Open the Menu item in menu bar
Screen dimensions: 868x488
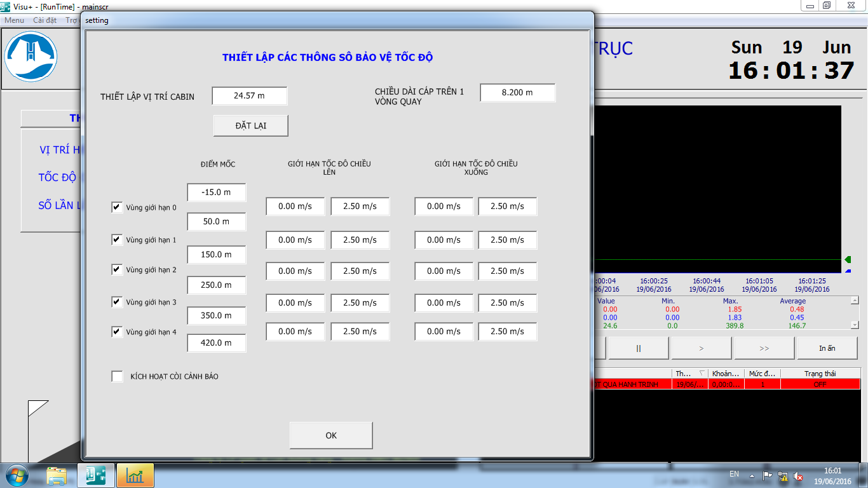pyautogui.click(x=15, y=20)
